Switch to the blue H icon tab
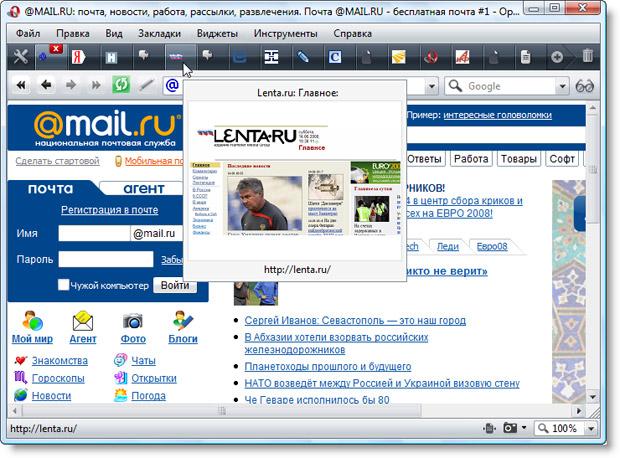 (111, 58)
